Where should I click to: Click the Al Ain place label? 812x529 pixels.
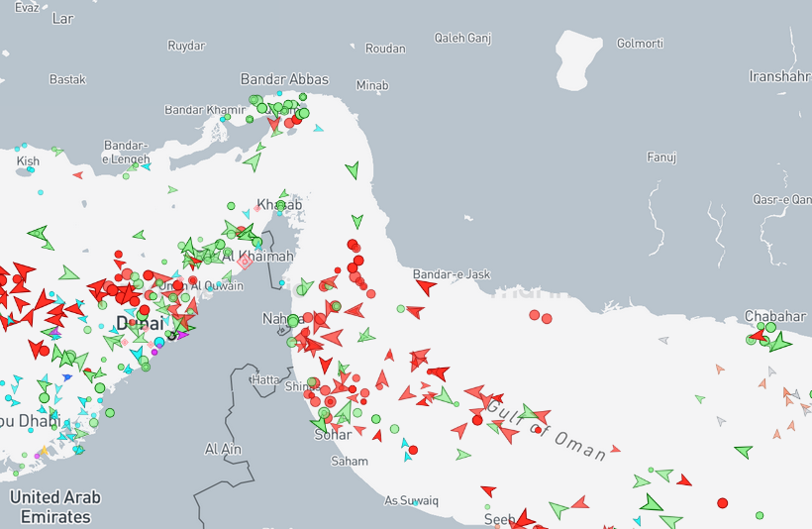pos(223,449)
